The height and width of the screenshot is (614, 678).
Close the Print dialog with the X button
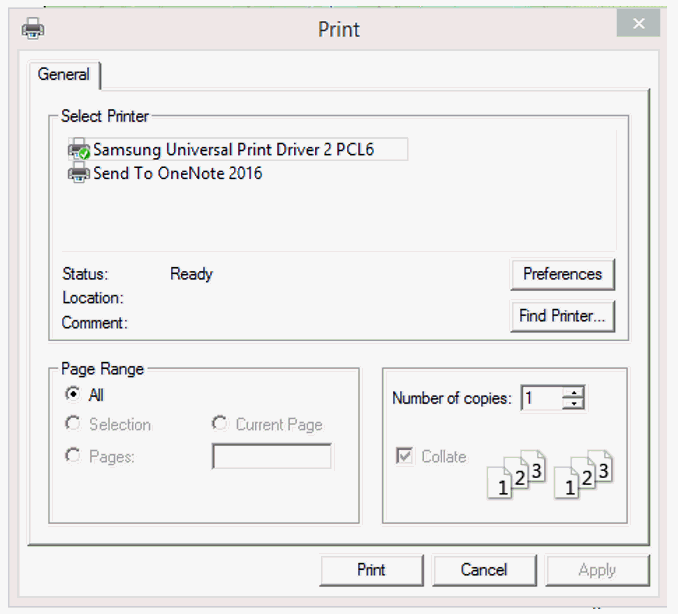[637, 25]
